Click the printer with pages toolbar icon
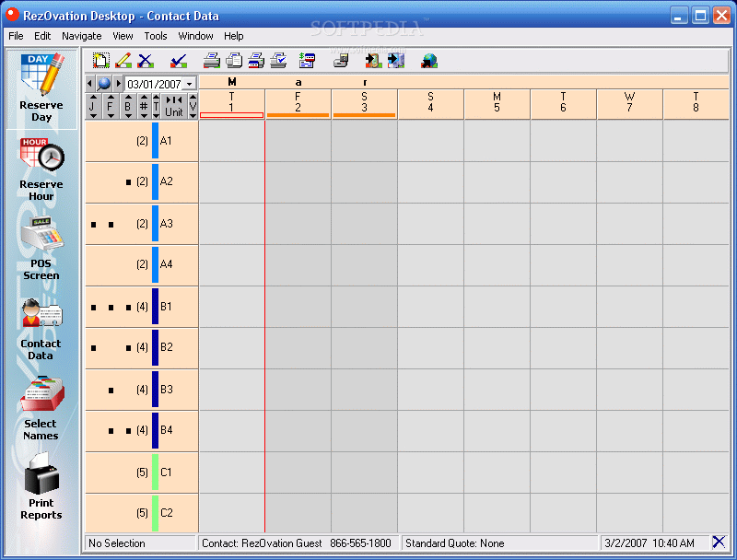 (234, 61)
